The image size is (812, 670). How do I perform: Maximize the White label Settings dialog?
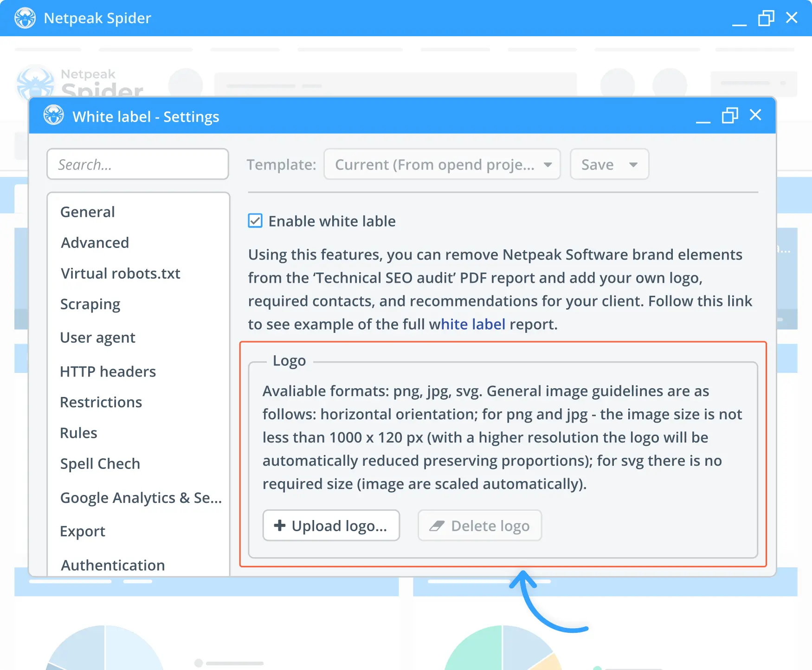730,115
